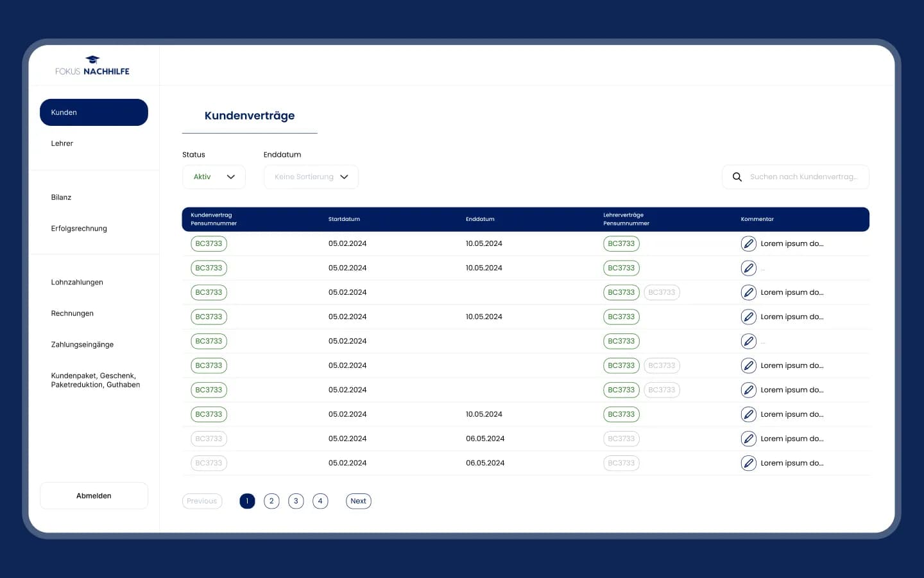The image size is (924, 578).
Task: Open Erfolgsrechnung from the sidebar
Action: click(79, 229)
